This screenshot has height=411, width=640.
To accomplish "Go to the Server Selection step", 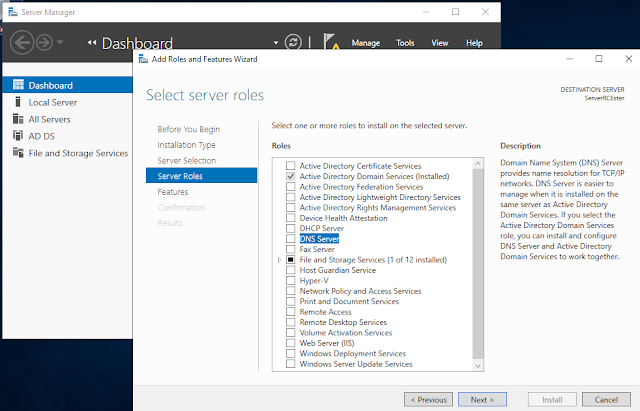I will 187,160.
